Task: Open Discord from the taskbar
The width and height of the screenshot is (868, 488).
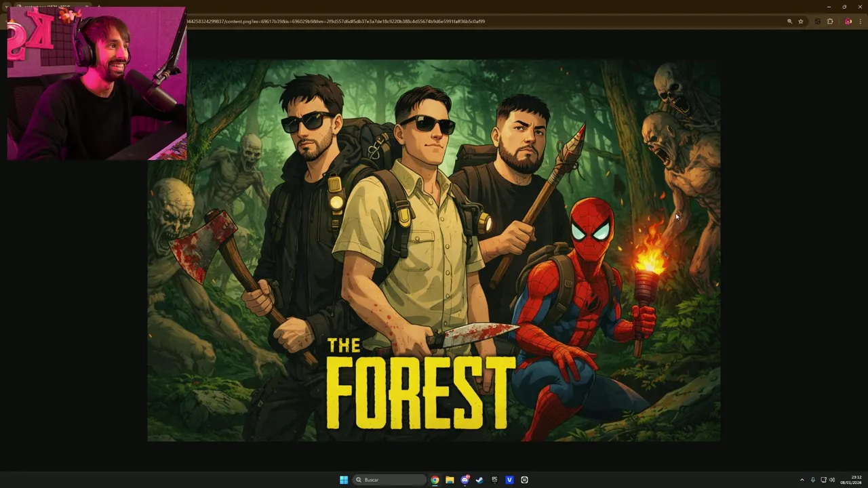Action: (465, 480)
